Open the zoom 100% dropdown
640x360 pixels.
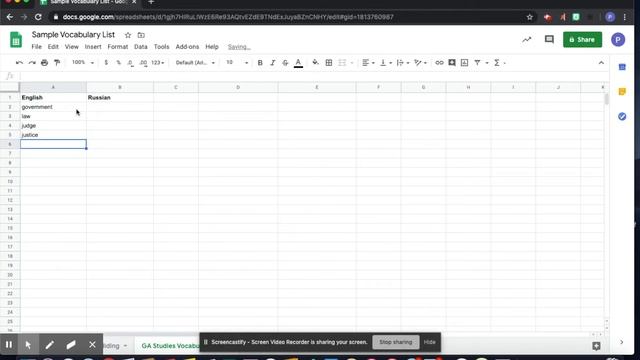(x=83, y=63)
